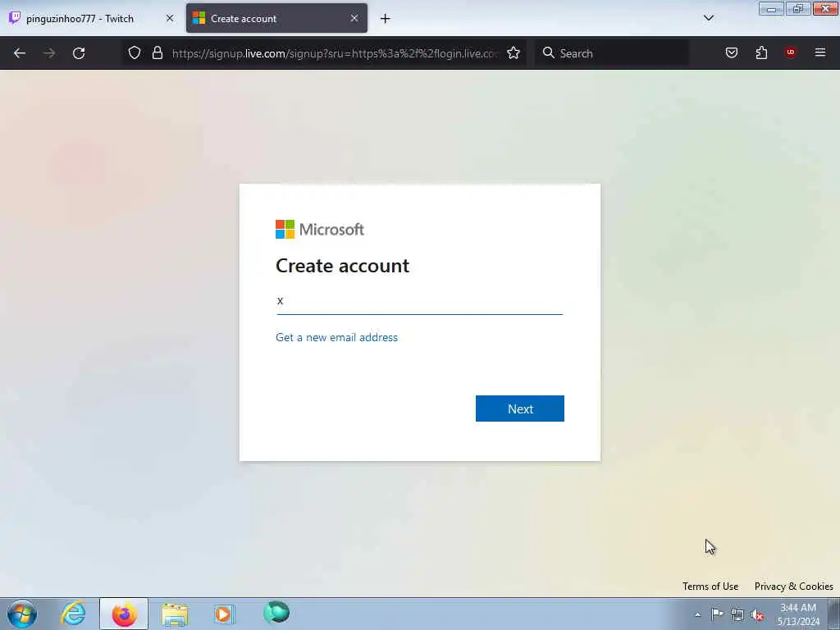Click the muted volume speaker icon

(757, 615)
